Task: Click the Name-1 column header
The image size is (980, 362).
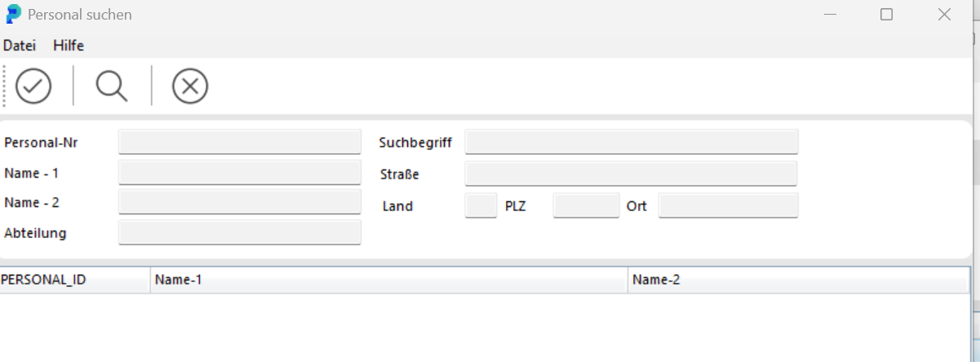Action: pyautogui.click(x=388, y=280)
